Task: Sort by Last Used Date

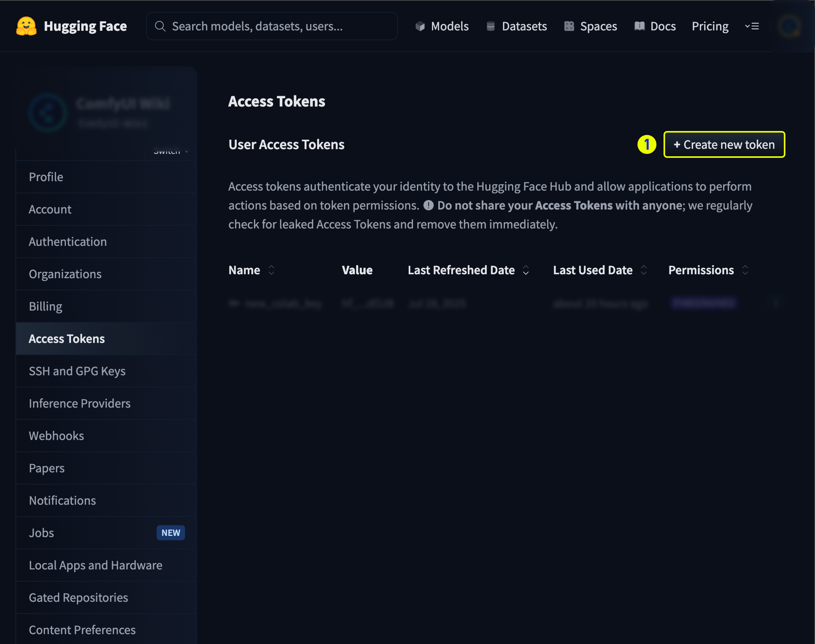Action: click(x=644, y=270)
